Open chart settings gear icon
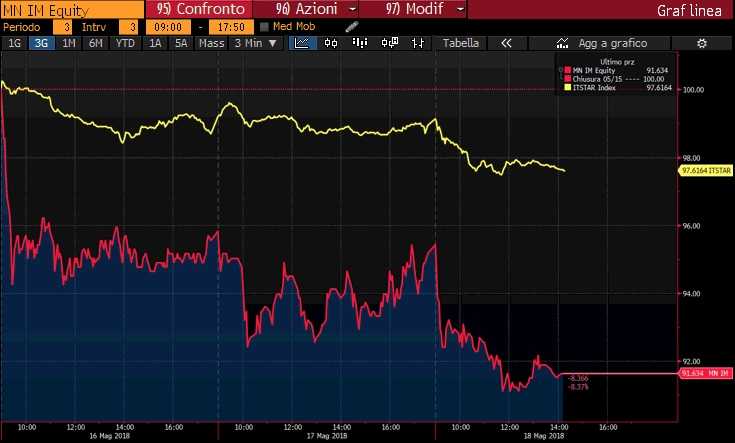The image size is (735, 443). [702, 43]
